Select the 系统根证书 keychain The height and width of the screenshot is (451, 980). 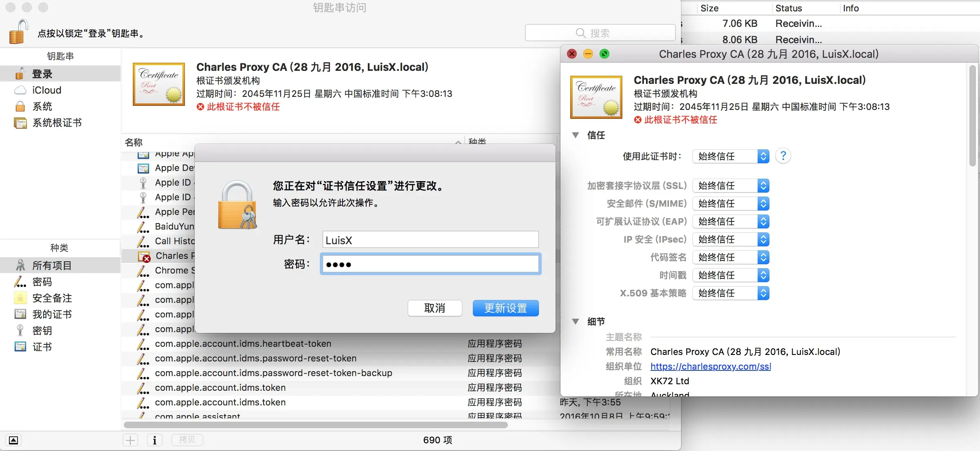coord(57,123)
